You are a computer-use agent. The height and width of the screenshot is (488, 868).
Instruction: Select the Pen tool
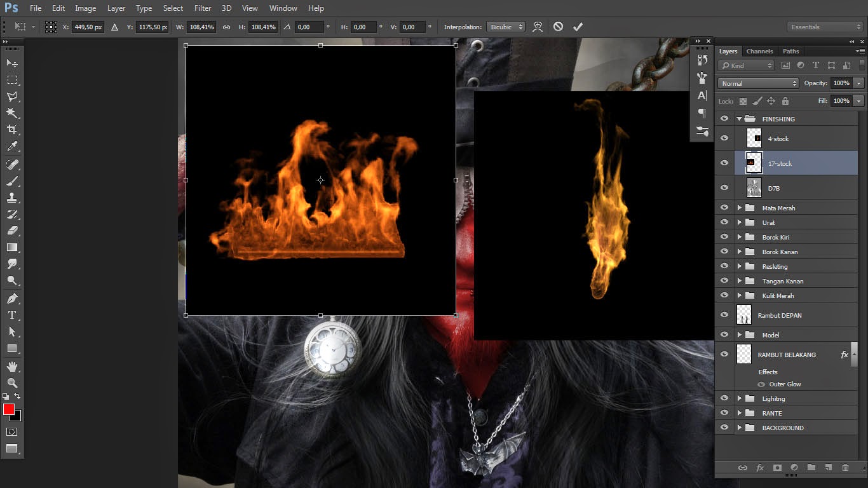click(x=12, y=298)
